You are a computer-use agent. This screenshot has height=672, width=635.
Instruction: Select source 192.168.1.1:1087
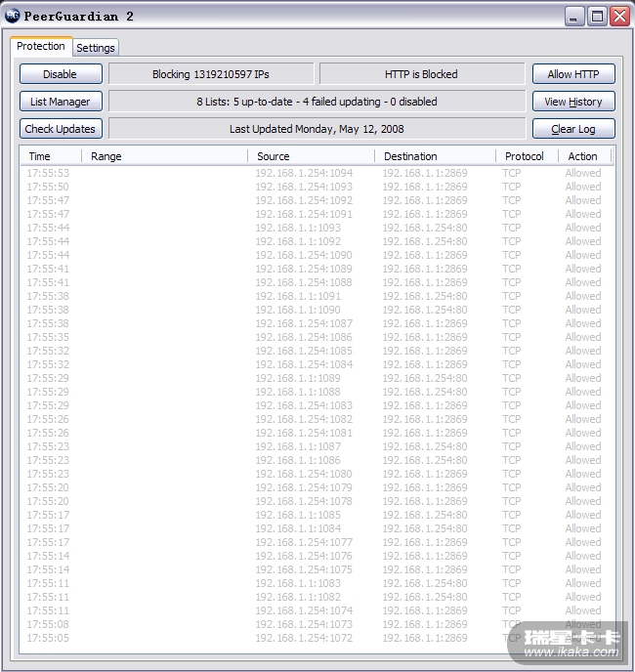[298, 446]
